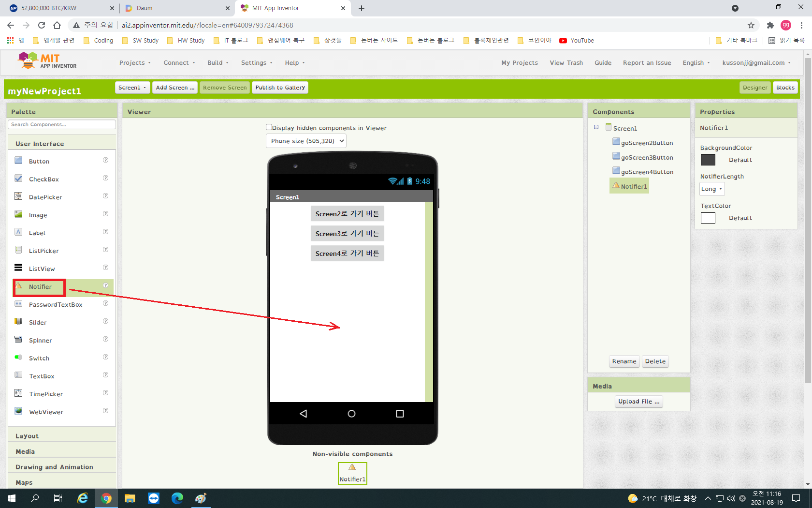Open the NotifierLength Long dropdown
812x508 pixels.
click(712, 189)
